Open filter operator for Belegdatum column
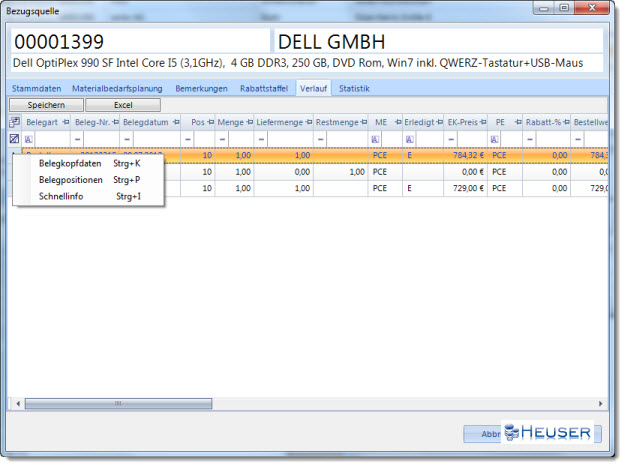This screenshot has width=625, height=467. tap(127, 139)
